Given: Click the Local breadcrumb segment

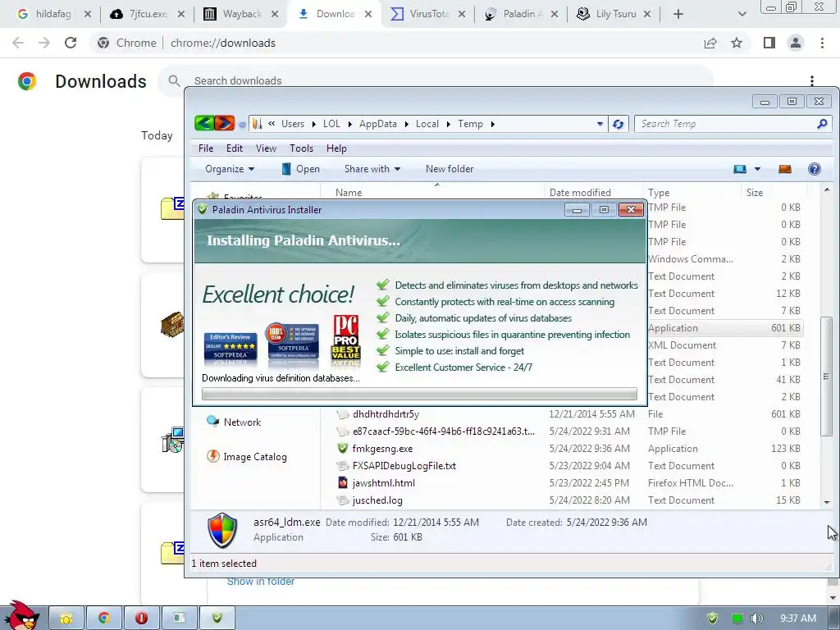Looking at the screenshot, I should (427, 125).
